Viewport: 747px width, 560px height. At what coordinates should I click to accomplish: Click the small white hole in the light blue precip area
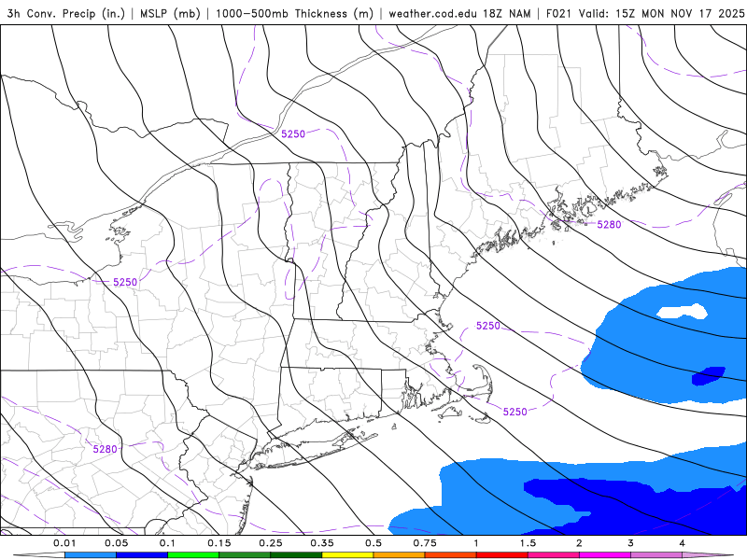(x=683, y=312)
